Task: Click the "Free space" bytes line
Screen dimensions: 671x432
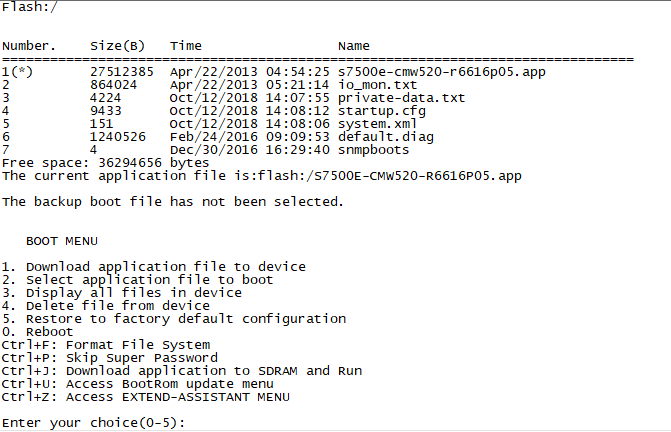Action: click(105, 163)
